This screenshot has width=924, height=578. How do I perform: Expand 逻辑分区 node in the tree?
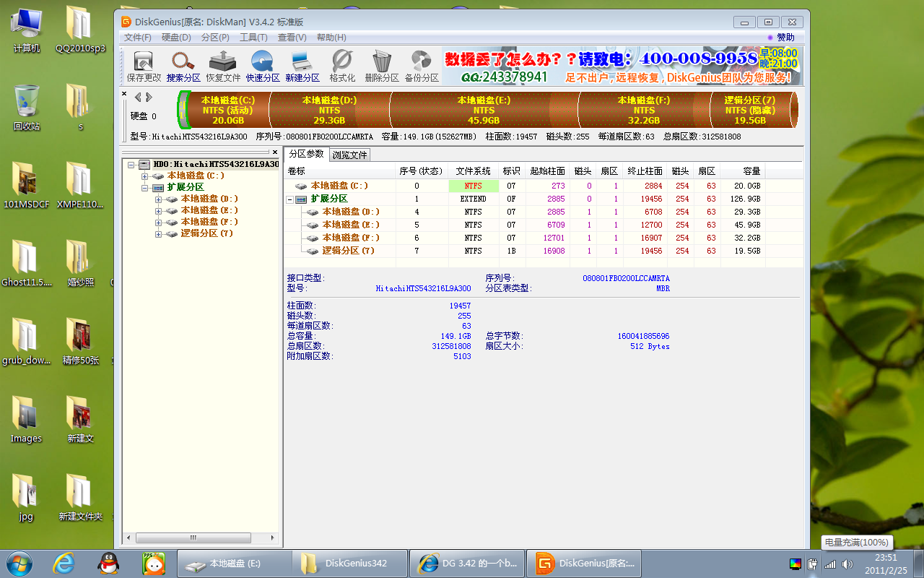tap(158, 234)
